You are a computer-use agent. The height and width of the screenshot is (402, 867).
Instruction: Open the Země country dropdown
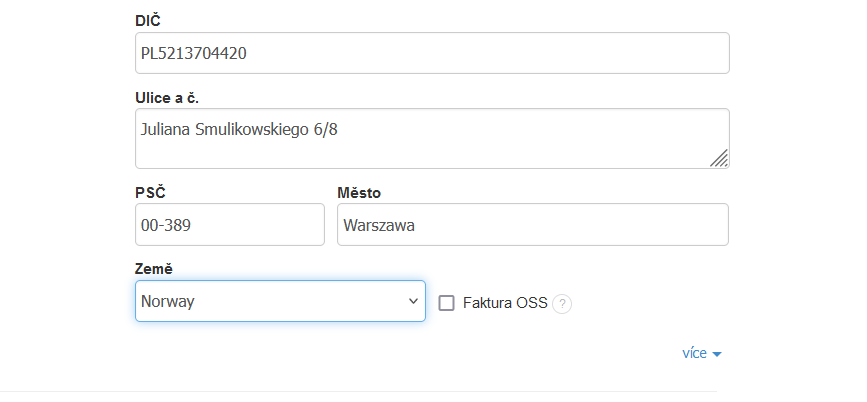coord(280,301)
